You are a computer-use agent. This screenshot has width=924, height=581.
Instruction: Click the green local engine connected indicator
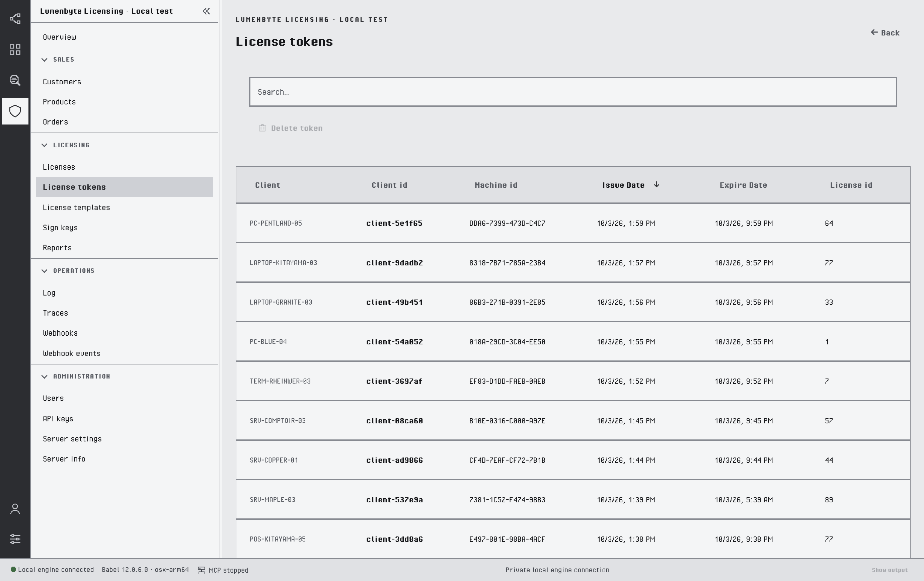tap(13, 570)
